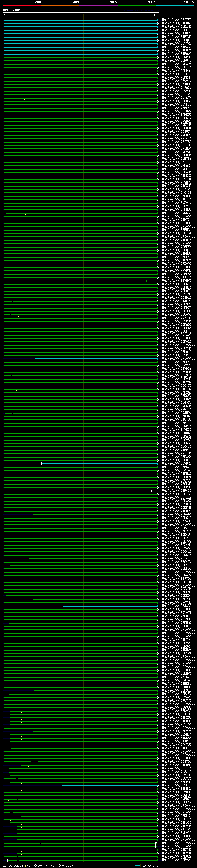Open hit UniRef100_C1E1M5
The width and height of the screenshot is (197, 868).
176,26
